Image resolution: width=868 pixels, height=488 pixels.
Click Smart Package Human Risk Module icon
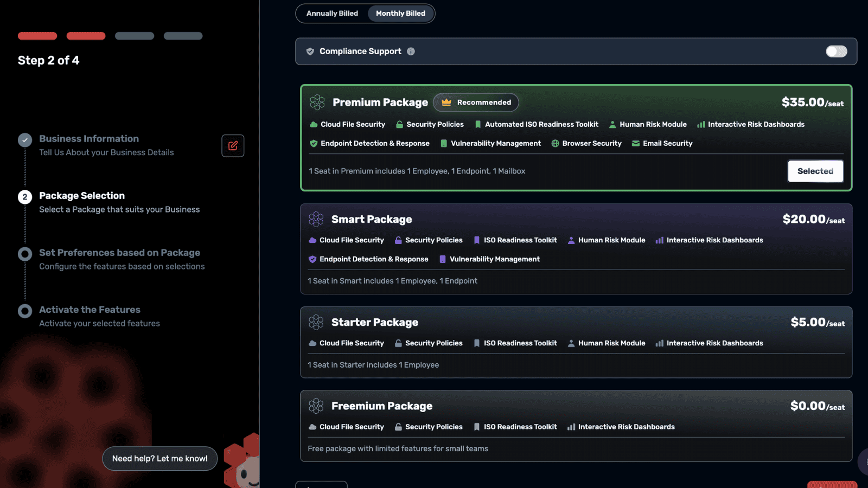[571, 240]
